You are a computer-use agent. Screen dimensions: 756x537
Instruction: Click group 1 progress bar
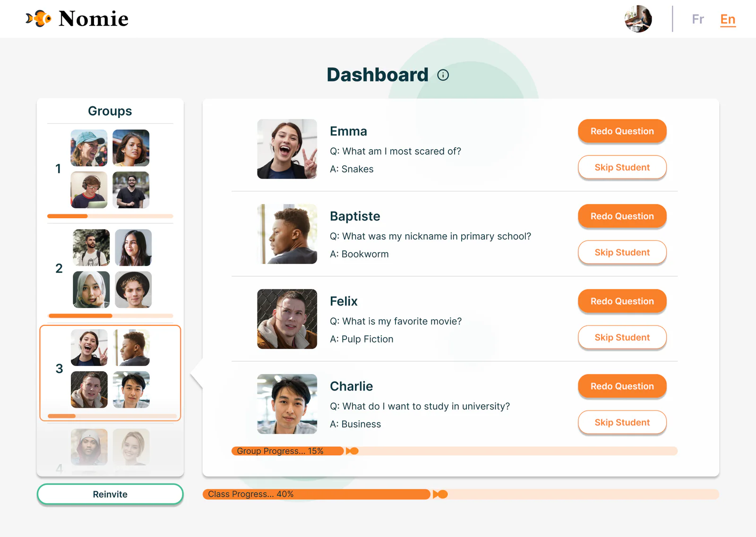click(110, 216)
